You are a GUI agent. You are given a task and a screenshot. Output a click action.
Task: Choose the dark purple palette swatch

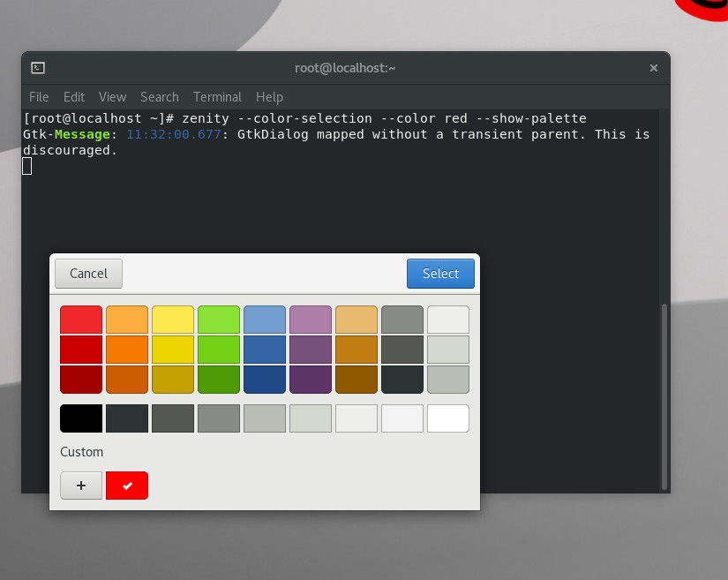tap(311, 380)
